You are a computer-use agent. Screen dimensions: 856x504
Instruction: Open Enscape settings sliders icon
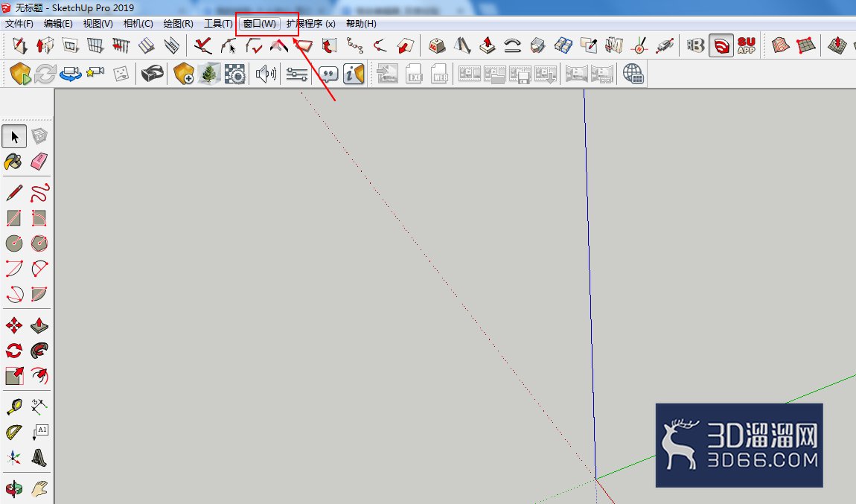click(x=296, y=74)
